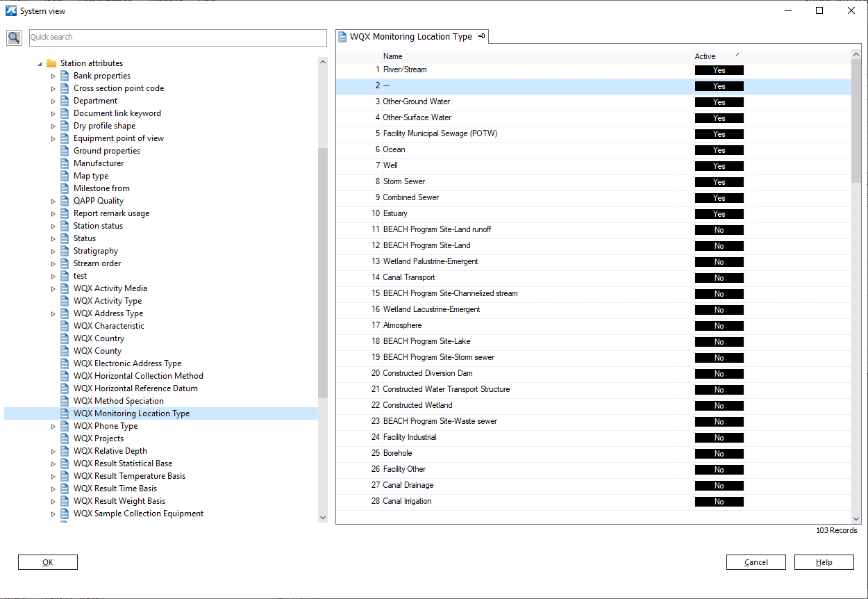Select Report remark usage tree item
The width and height of the screenshot is (868, 599).
pyautogui.click(x=111, y=213)
